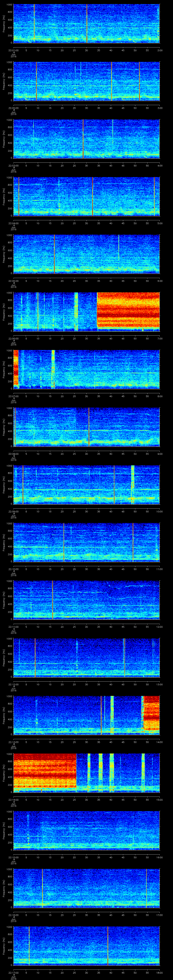
Task: Click the 22:12:00 timestamp label
Action: coord(13,684)
